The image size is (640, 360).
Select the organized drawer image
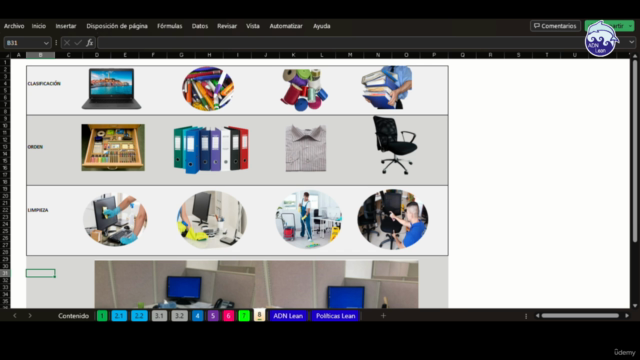[x=113, y=147]
